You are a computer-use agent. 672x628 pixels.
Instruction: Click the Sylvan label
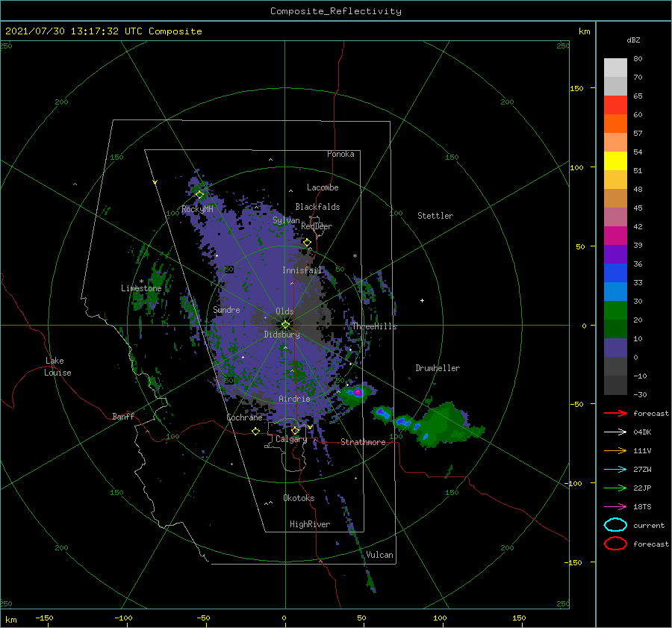click(286, 220)
